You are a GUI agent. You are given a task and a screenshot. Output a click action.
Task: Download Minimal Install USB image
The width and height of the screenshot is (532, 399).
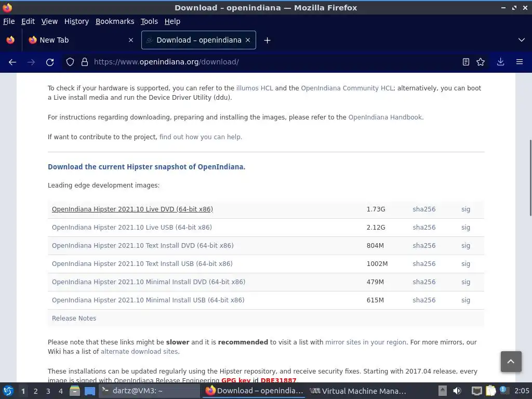pyautogui.click(x=148, y=300)
